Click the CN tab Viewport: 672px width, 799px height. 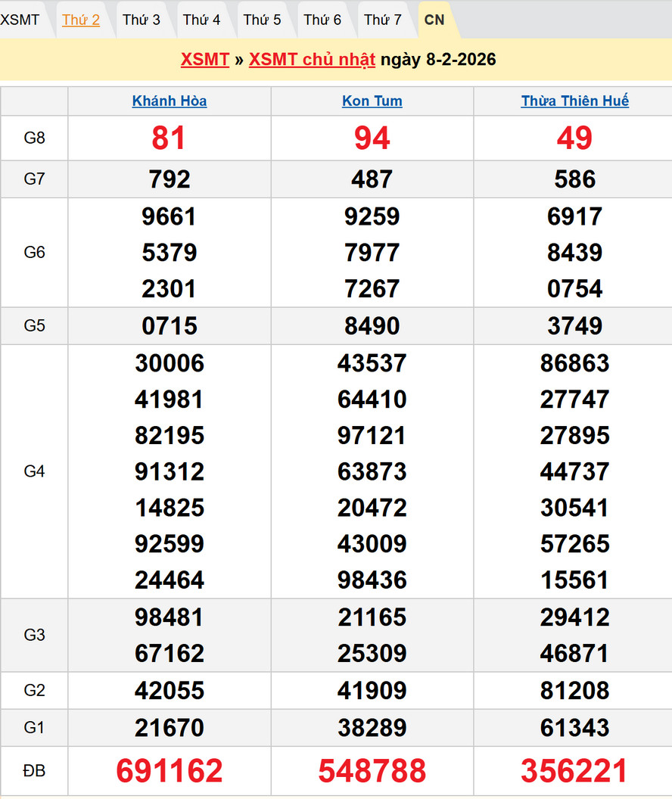click(434, 20)
